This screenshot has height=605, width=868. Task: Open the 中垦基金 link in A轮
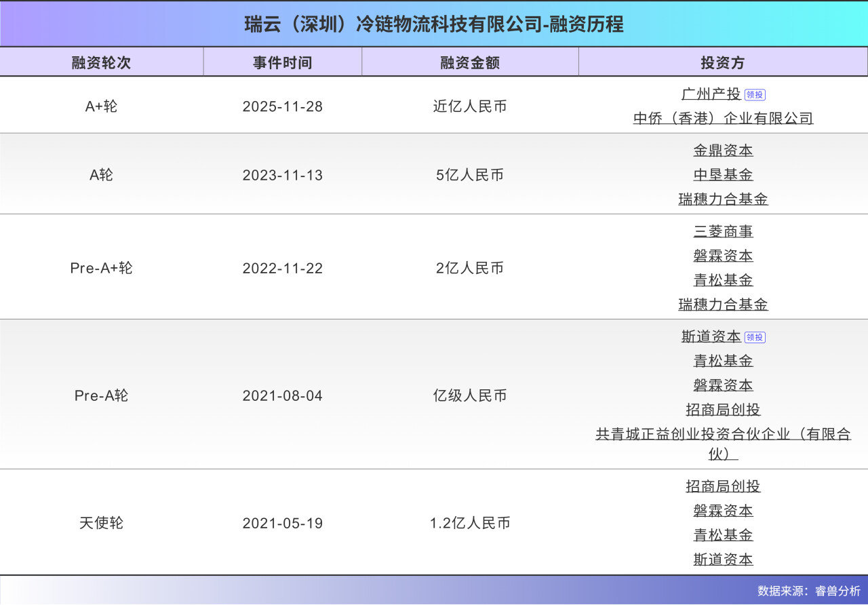723,175
